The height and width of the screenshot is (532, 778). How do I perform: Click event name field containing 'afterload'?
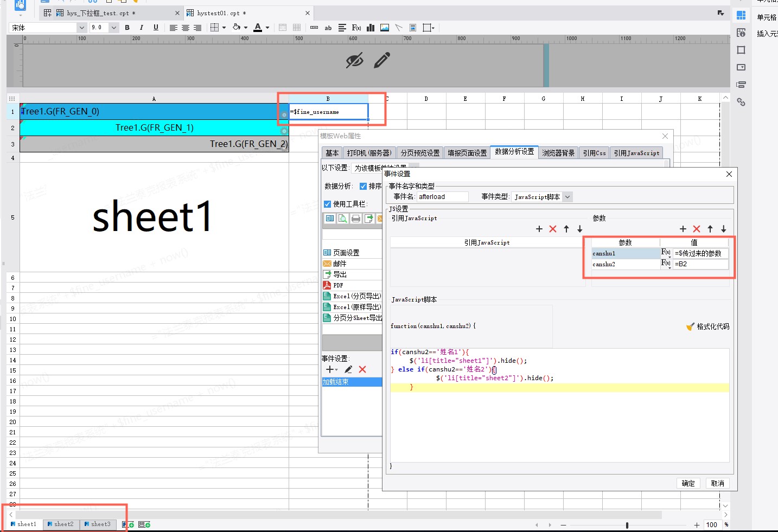tap(443, 197)
